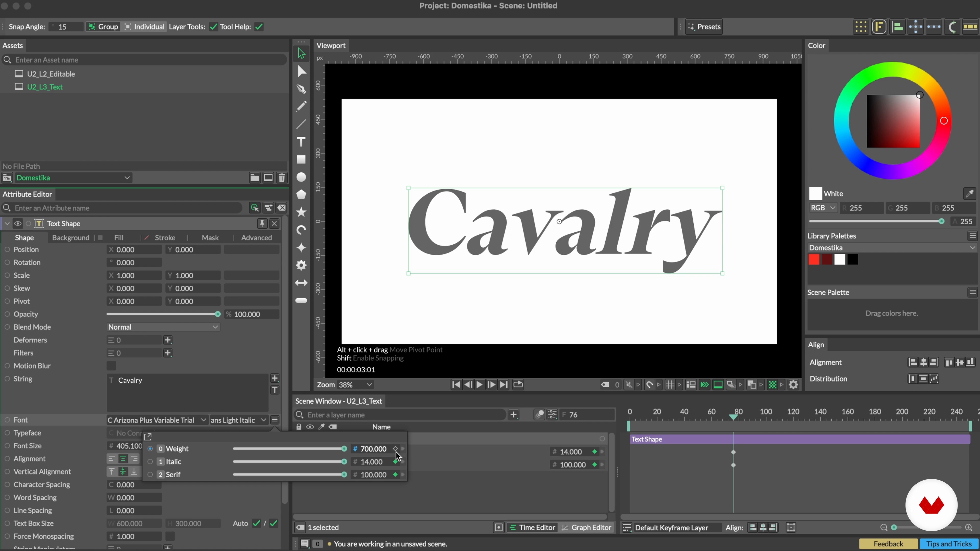980x551 pixels.
Task: Open the Domestika project dropdown
Action: tap(73, 178)
